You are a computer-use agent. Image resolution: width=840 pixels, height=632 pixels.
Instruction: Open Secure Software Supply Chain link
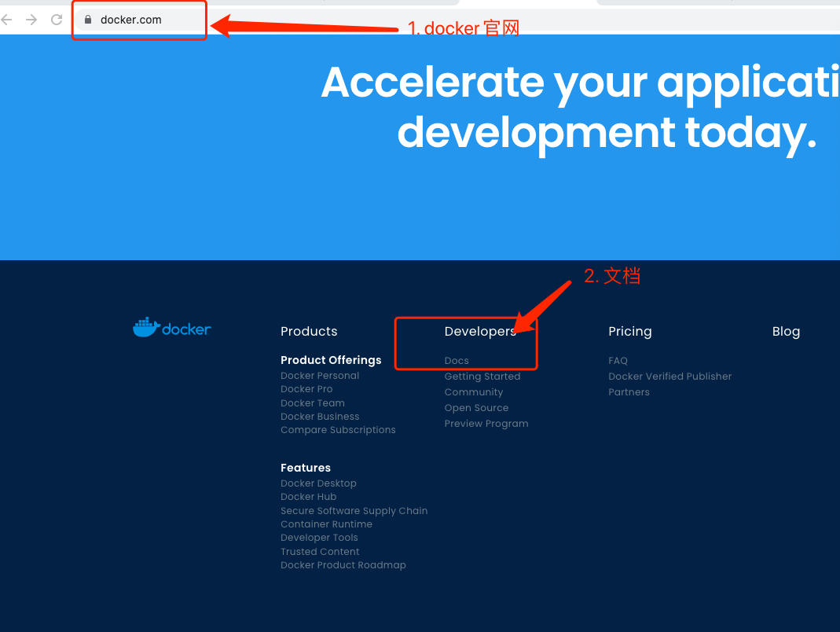[354, 511]
